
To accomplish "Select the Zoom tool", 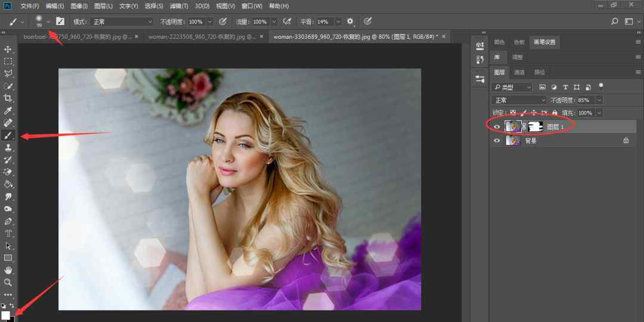I will pyautogui.click(x=8, y=282).
